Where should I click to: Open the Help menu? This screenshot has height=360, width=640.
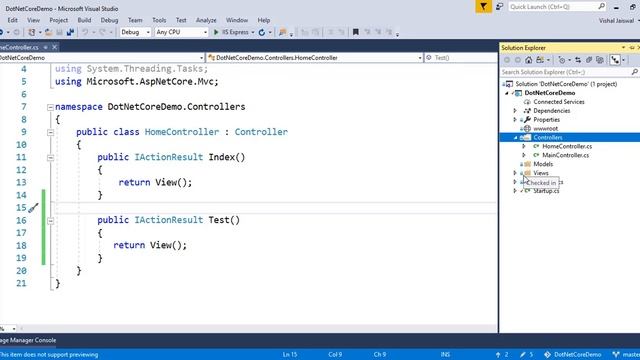(264, 20)
